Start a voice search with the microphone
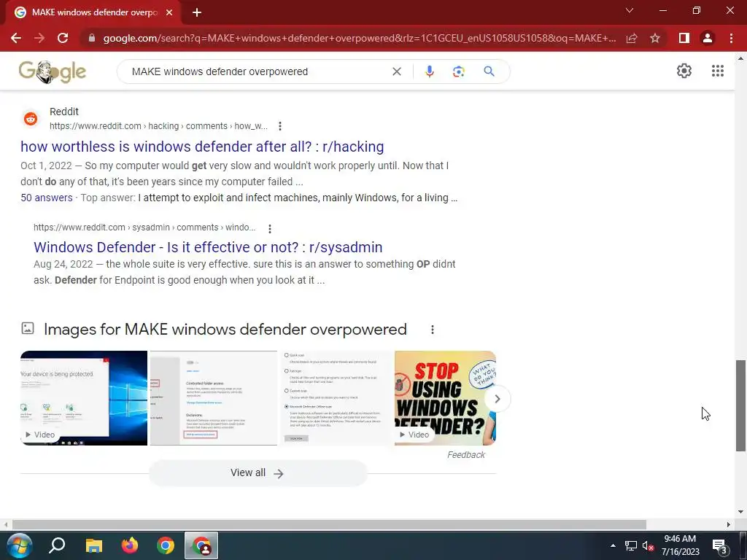 click(429, 71)
